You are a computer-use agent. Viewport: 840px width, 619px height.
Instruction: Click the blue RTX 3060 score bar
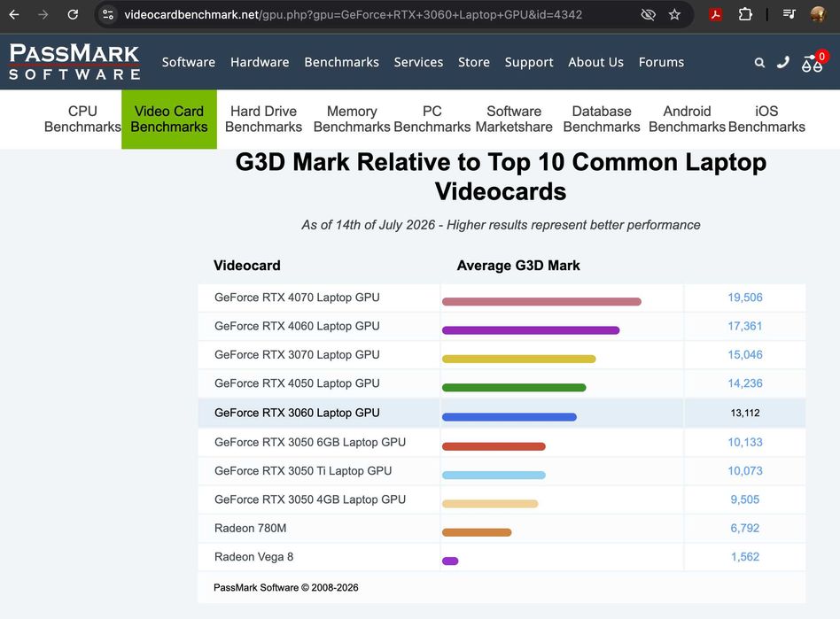click(x=509, y=417)
